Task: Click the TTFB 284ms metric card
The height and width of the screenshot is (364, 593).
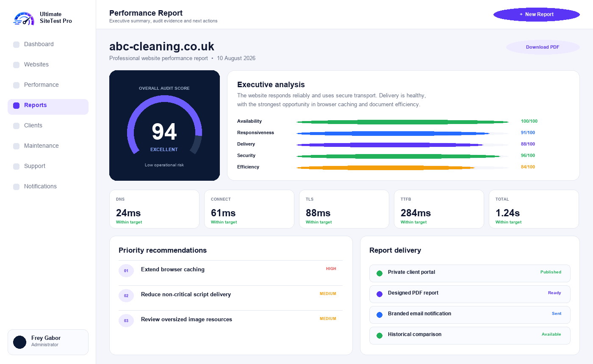Action: pos(439,209)
